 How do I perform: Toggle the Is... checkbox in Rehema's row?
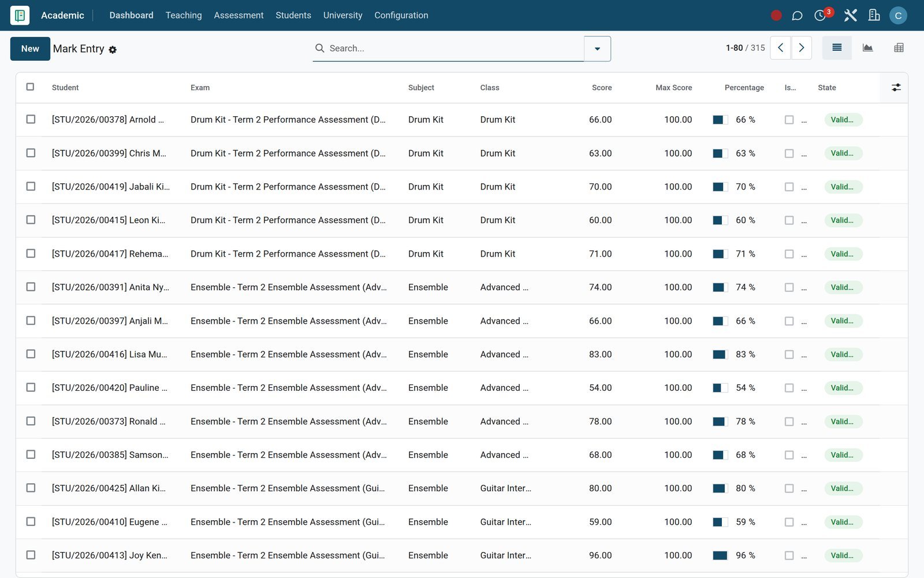click(789, 254)
